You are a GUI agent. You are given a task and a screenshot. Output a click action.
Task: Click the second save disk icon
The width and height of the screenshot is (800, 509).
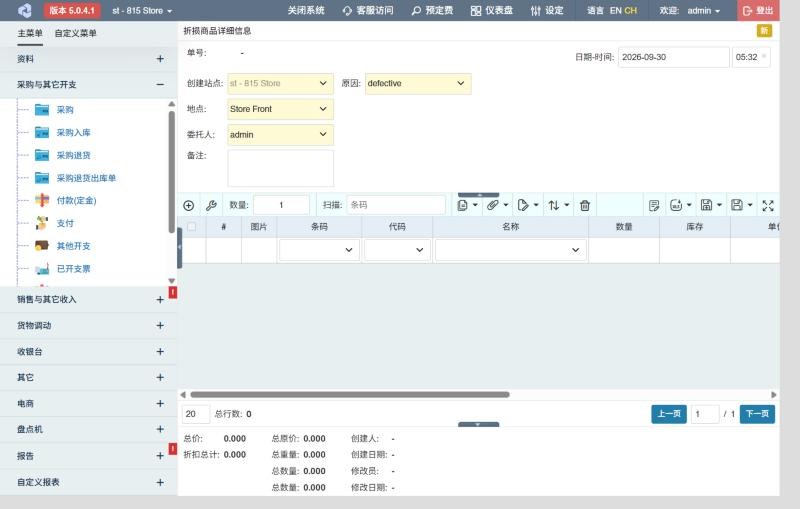coord(737,205)
